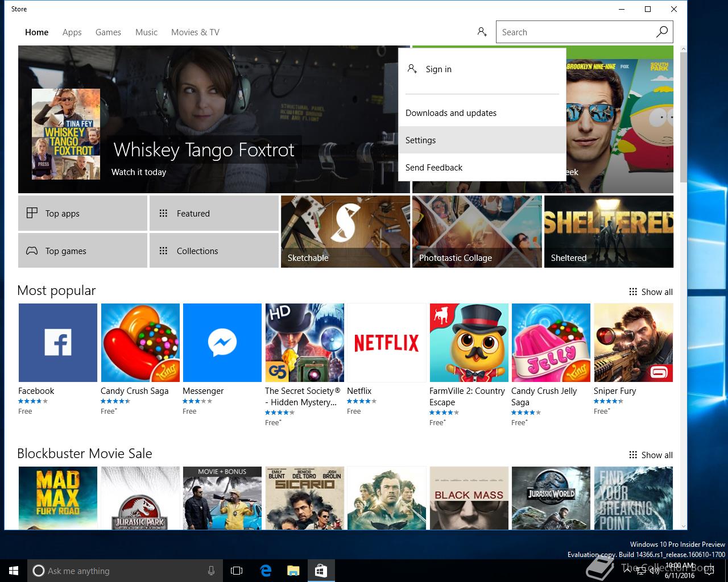
Task: Switch to the Movies & TV tab
Action: pos(195,32)
